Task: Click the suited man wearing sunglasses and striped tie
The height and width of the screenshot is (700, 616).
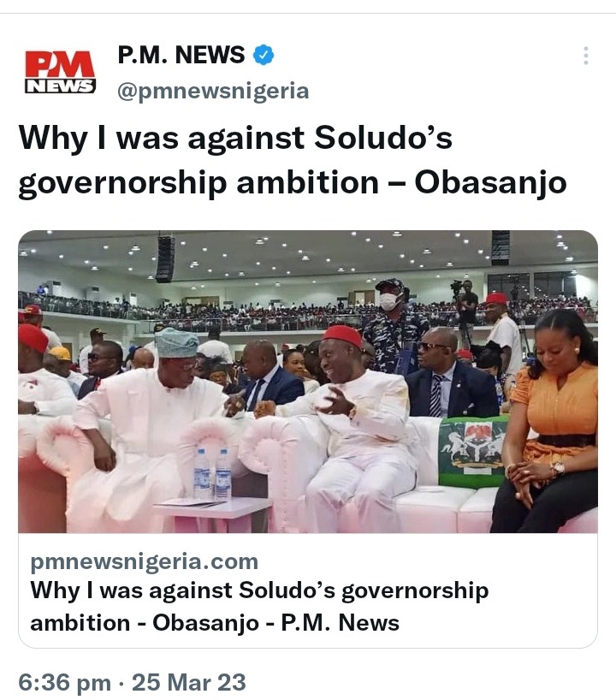Action: (450, 374)
